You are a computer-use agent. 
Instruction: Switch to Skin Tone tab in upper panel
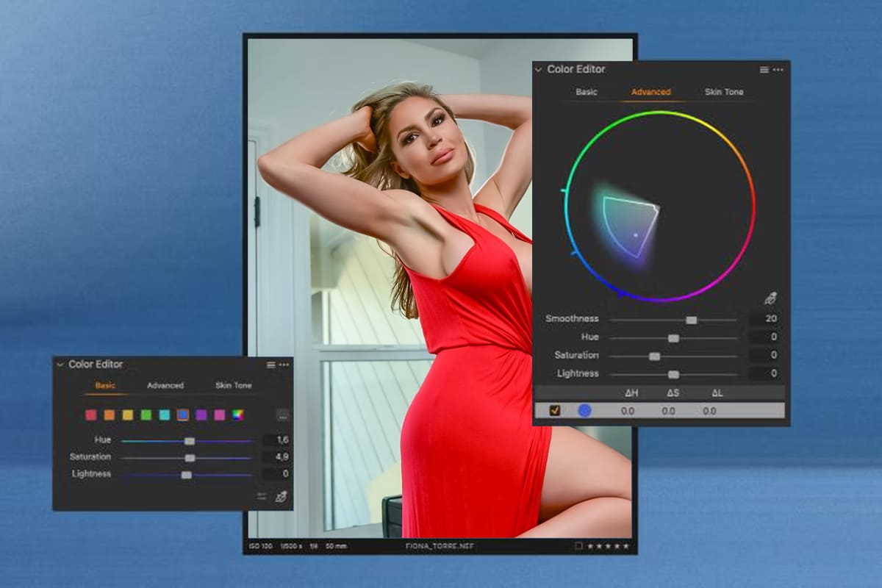[724, 92]
